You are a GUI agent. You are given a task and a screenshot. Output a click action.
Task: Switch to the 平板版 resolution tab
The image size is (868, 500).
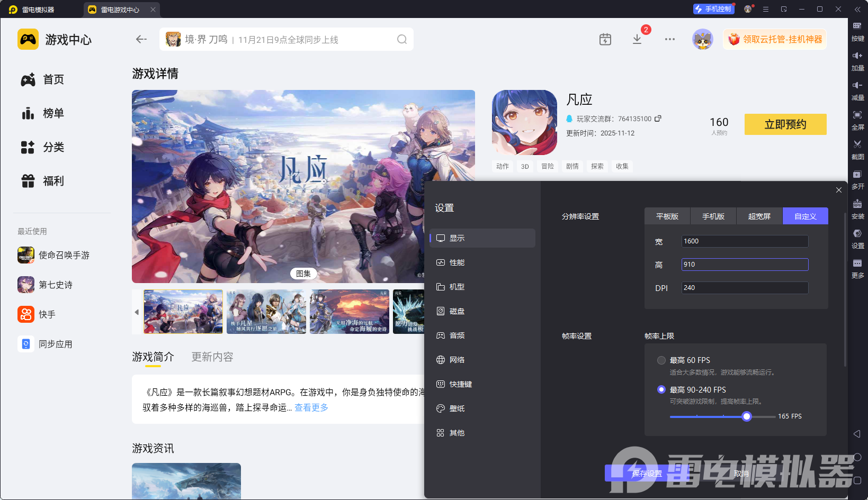click(667, 216)
